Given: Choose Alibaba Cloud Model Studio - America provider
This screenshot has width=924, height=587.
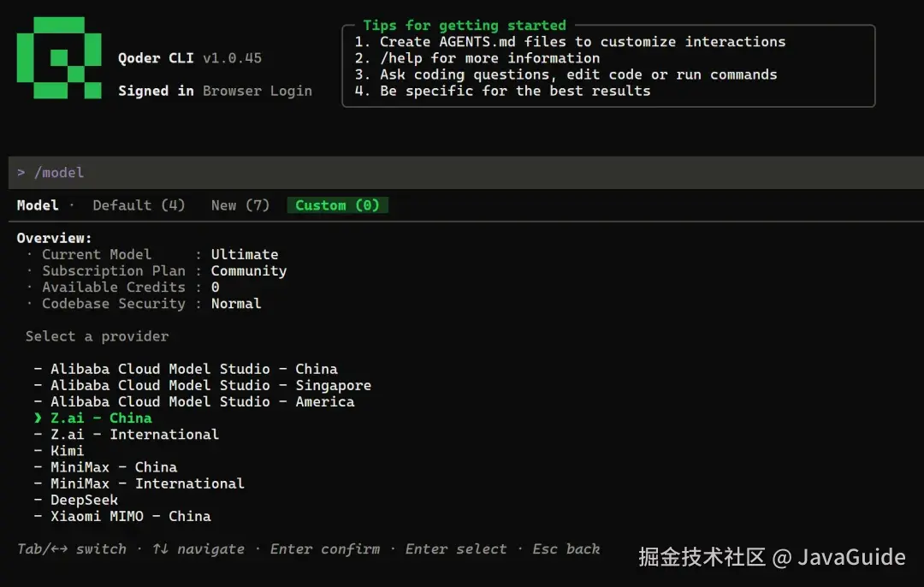Looking at the screenshot, I should pos(202,402).
